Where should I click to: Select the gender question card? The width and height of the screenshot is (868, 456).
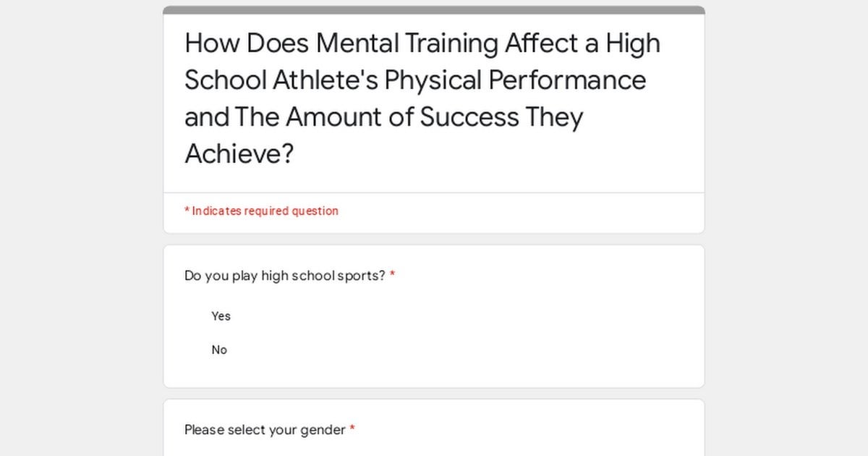(434, 427)
